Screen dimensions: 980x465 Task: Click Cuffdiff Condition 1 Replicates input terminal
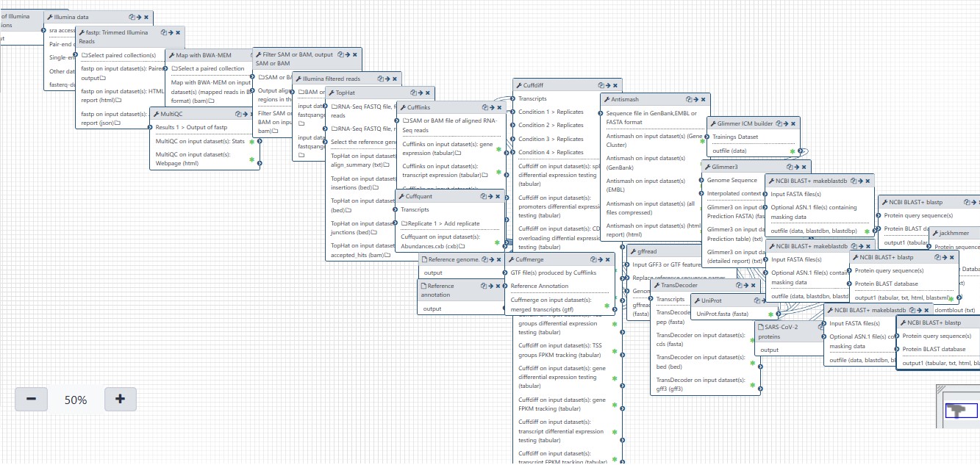515,112
